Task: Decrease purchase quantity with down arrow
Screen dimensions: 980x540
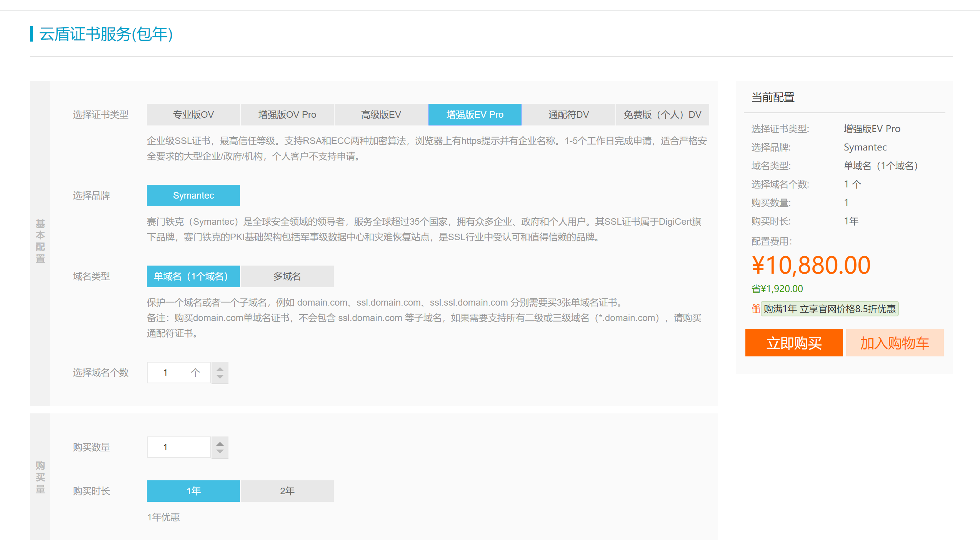Action: click(220, 451)
